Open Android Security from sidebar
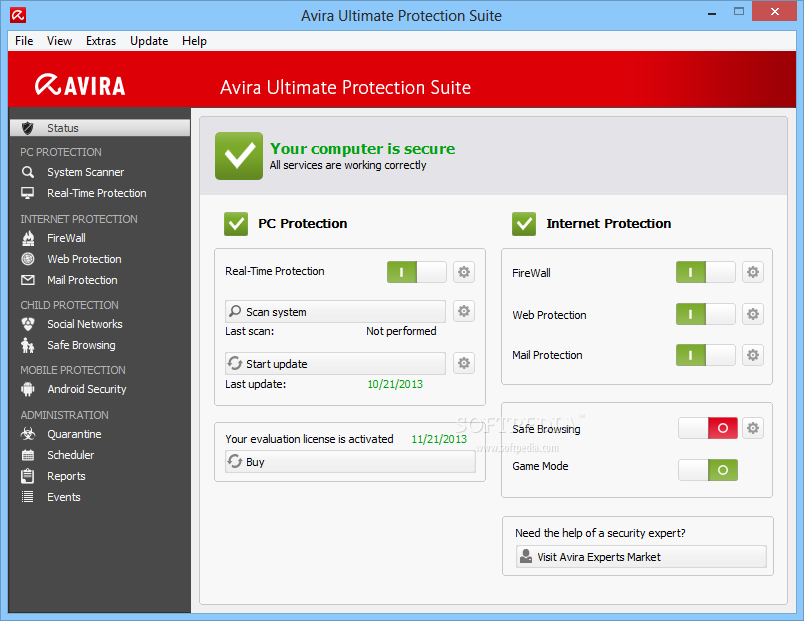 87,389
